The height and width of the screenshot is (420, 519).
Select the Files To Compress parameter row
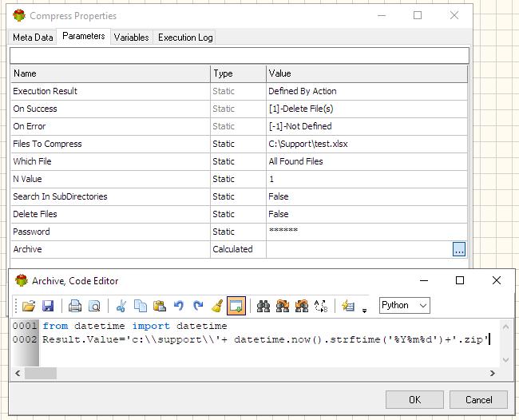pyautogui.click(x=239, y=144)
